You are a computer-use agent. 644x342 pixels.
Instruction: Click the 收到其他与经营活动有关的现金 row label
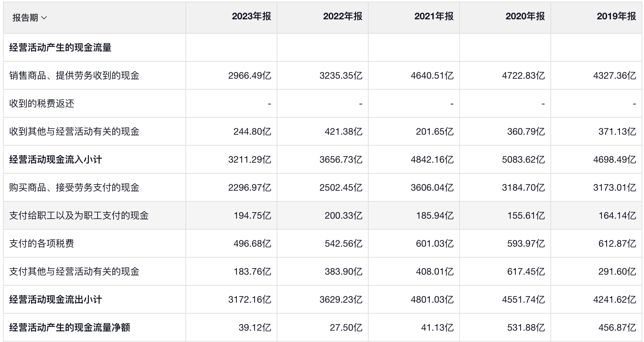tap(74, 132)
